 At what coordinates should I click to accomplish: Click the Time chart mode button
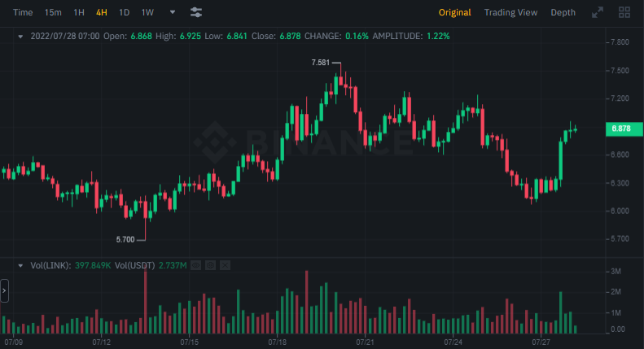pyautogui.click(x=24, y=12)
